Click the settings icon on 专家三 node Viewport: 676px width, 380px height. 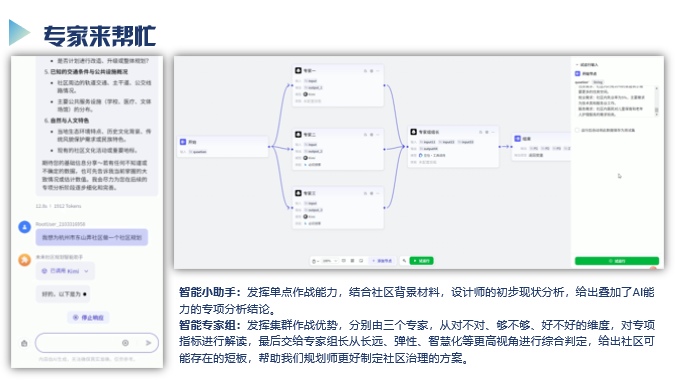(372, 193)
